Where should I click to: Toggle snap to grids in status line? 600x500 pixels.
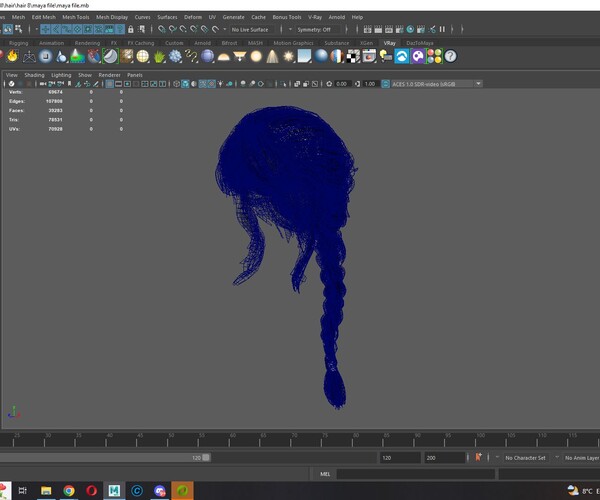[162, 29]
